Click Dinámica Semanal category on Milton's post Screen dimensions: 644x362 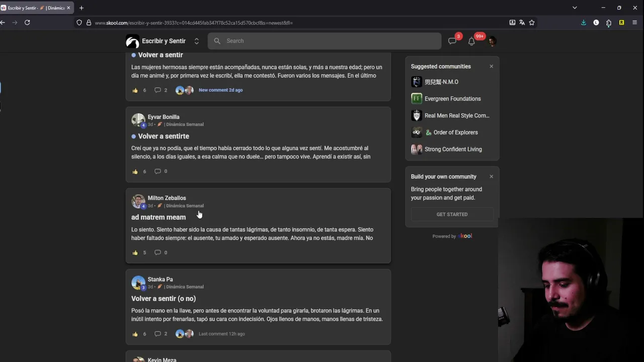185,206
